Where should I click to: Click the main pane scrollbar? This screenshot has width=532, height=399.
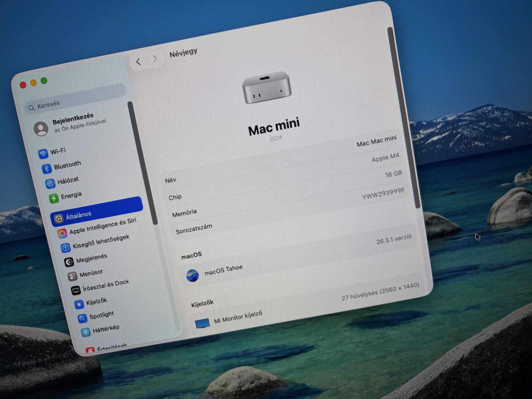pyautogui.click(x=403, y=118)
